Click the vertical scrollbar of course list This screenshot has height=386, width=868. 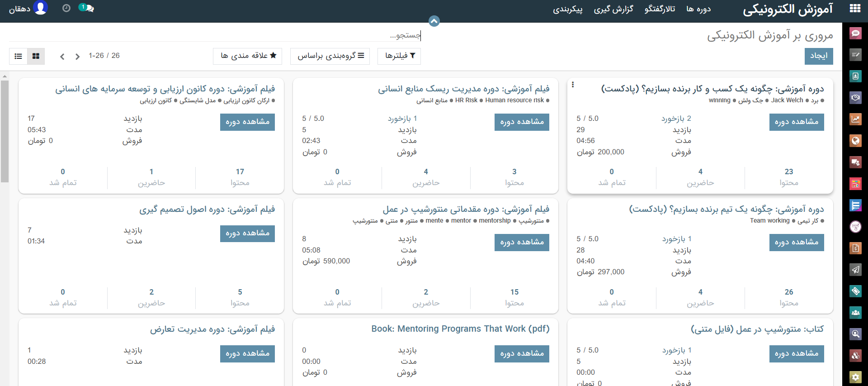click(x=5, y=131)
